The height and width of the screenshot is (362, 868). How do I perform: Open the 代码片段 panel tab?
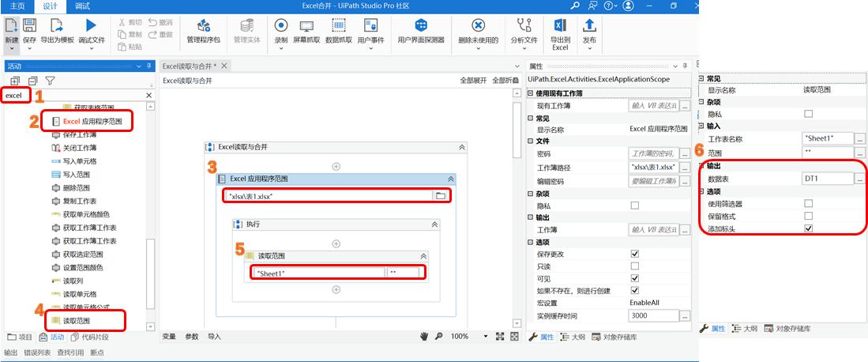[91, 337]
